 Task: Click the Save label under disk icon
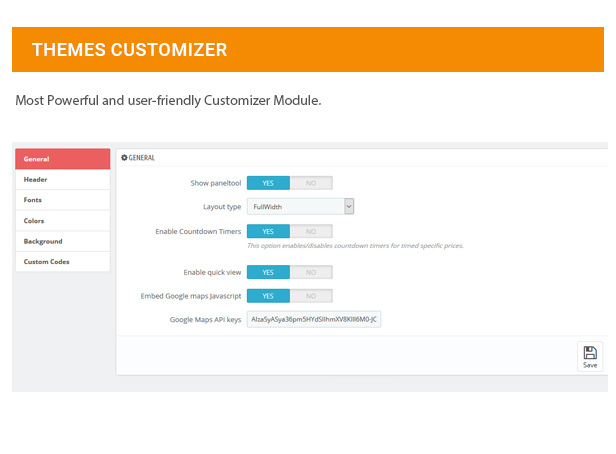[590, 365]
